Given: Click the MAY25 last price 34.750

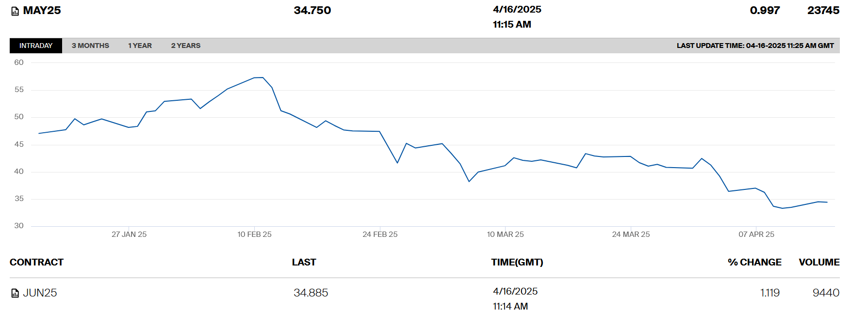Looking at the screenshot, I should [x=312, y=11].
